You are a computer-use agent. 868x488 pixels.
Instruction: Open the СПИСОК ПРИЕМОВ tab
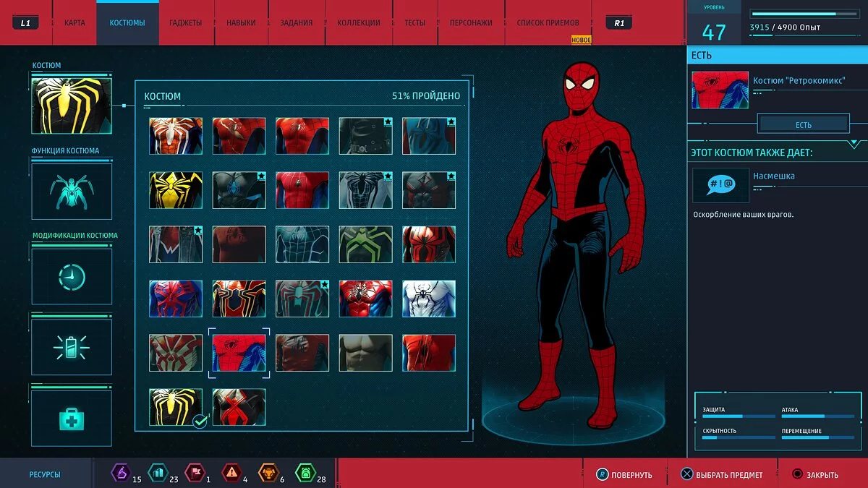548,23
